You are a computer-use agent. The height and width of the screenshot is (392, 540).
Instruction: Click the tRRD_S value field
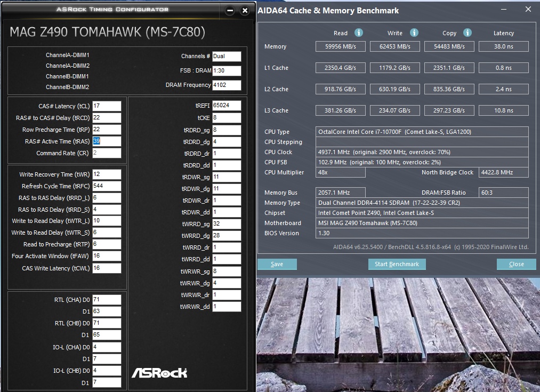pos(107,210)
